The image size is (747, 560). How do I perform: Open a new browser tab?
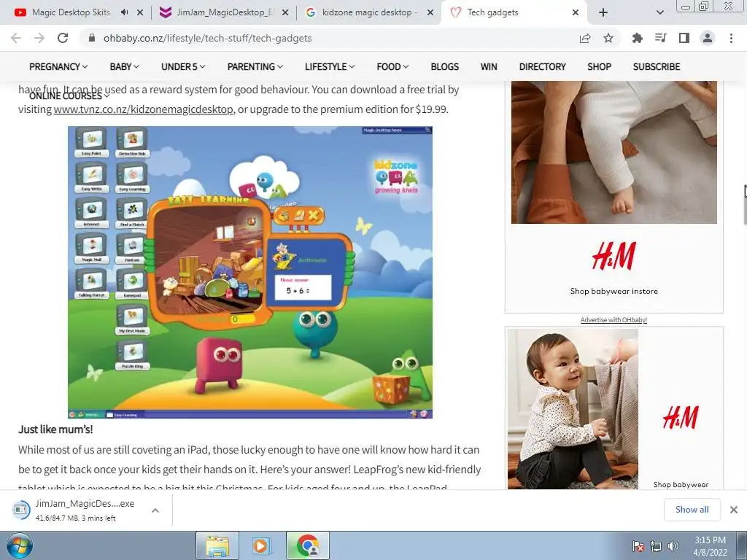tap(603, 12)
